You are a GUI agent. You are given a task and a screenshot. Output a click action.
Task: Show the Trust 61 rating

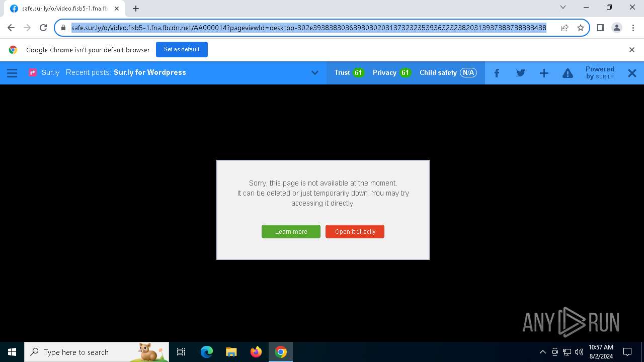(349, 72)
